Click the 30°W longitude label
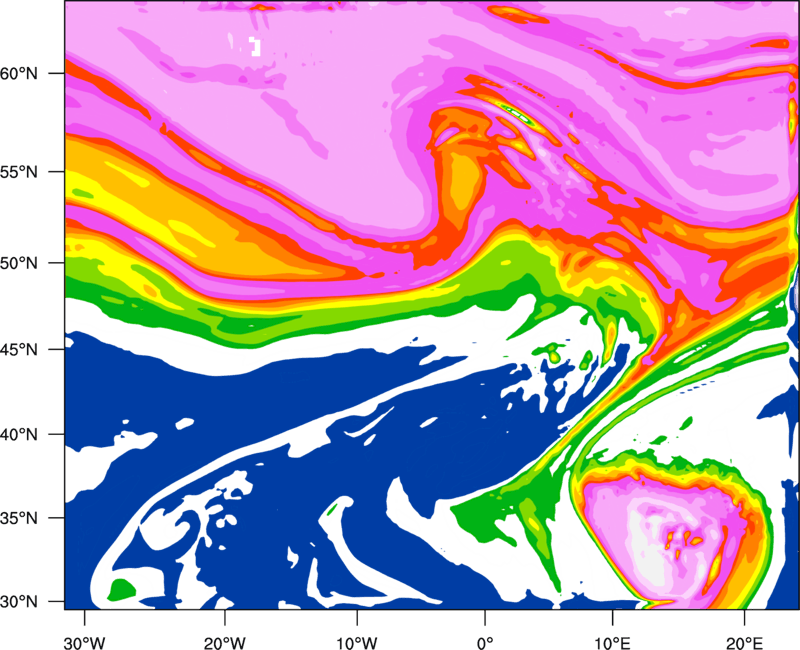Viewport: 800px width, 650px height. coord(85,643)
